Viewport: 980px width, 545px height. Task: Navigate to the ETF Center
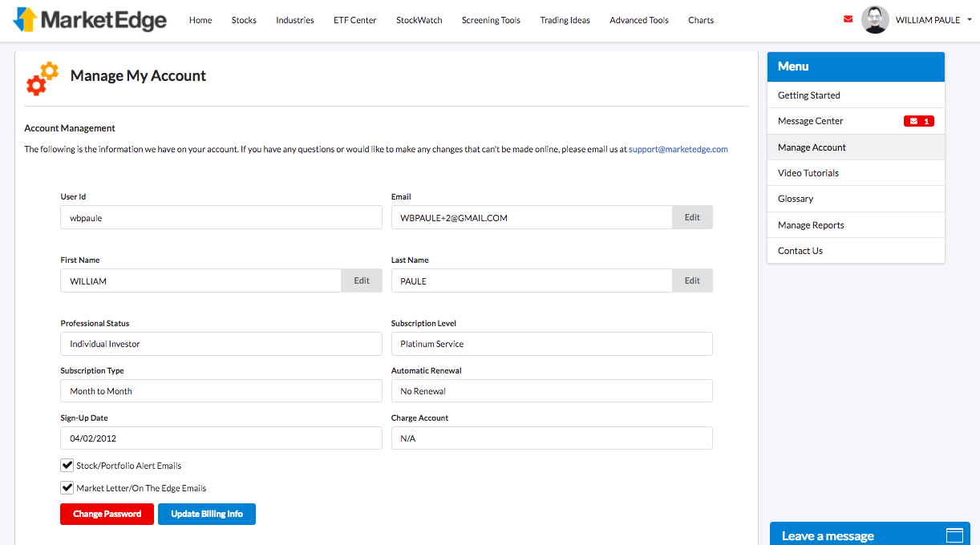(x=354, y=20)
